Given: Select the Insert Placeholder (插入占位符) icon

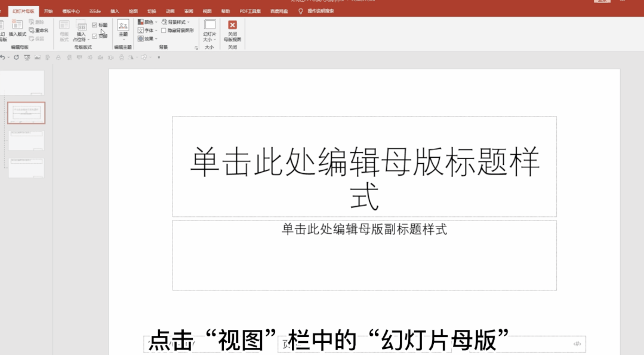Looking at the screenshot, I should pyautogui.click(x=79, y=30).
